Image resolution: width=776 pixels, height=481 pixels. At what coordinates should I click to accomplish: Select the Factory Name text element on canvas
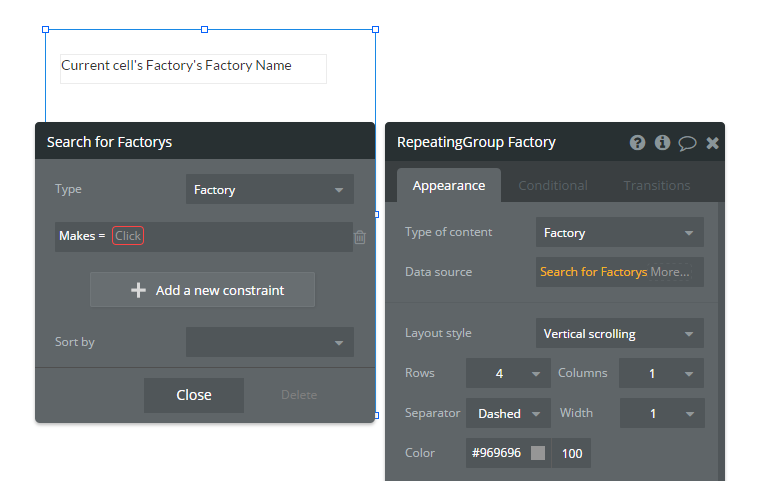193,67
